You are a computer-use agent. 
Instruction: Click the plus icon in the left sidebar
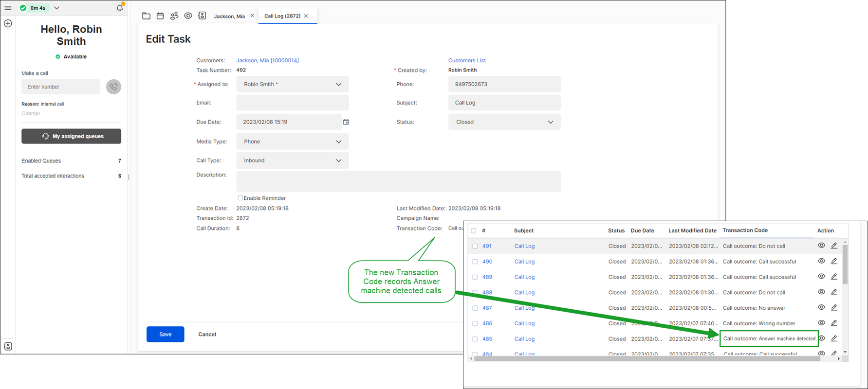click(8, 23)
